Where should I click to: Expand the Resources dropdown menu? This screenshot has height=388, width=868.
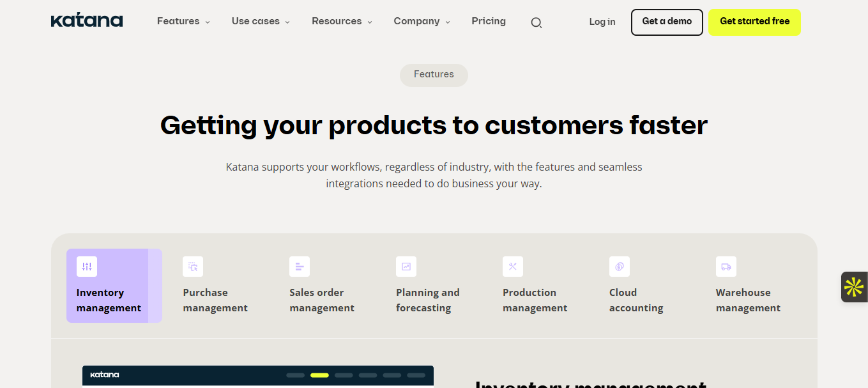(x=342, y=21)
